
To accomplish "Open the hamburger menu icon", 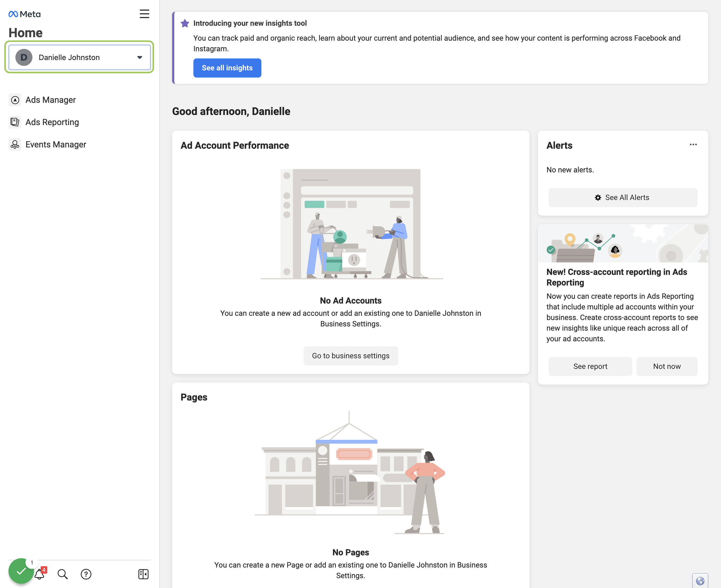I will (x=144, y=14).
